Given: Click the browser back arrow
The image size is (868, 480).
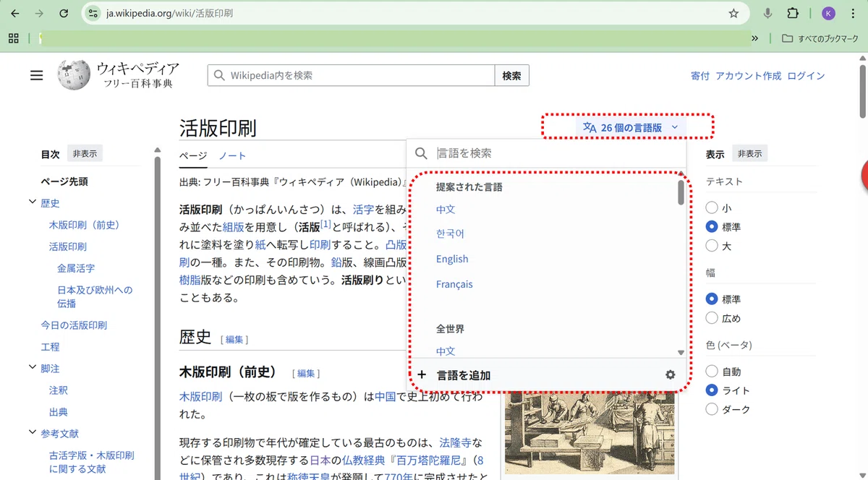Looking at the screenshot, I should pyautogui.click(x=15, y=13).
